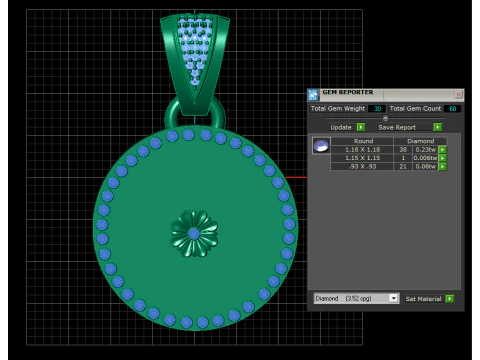The image size is (480, 360).
Task: Select the 1.18 X 1.18 size cell
Action: (362, 150)
